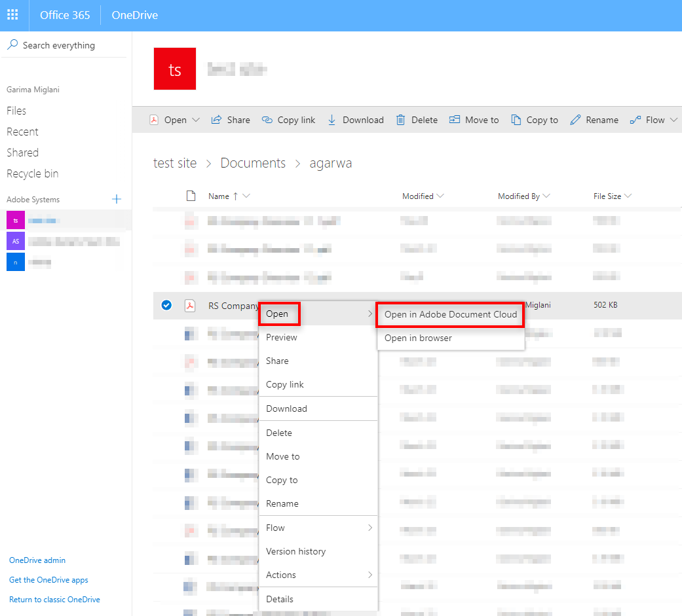Click the RS Company file name
Screen dimensions: 682x616
[234, 306]
